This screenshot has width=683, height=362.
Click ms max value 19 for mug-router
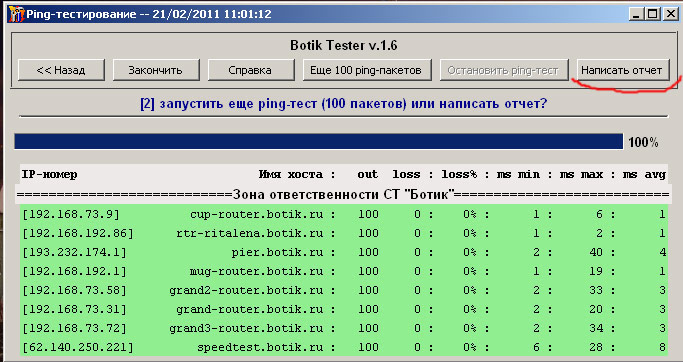click(596, 271)
